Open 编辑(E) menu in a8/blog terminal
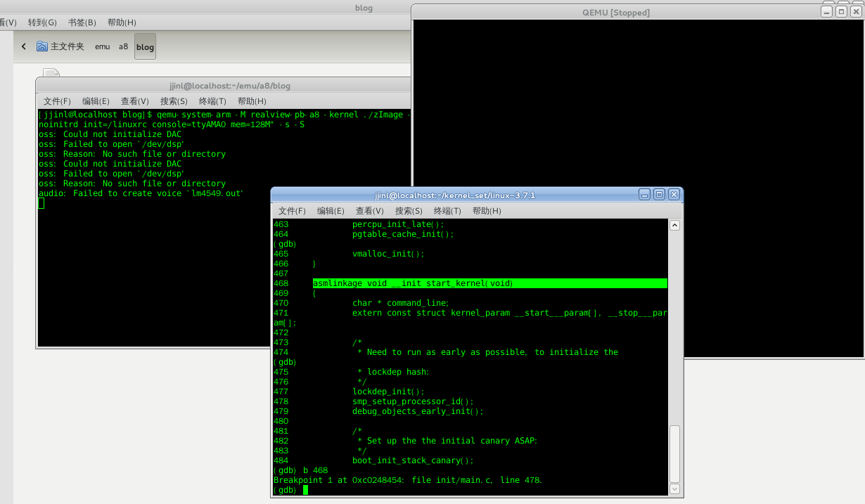This screenshot has height=504, width=865. pyautogui.click(x=96, y=101)
